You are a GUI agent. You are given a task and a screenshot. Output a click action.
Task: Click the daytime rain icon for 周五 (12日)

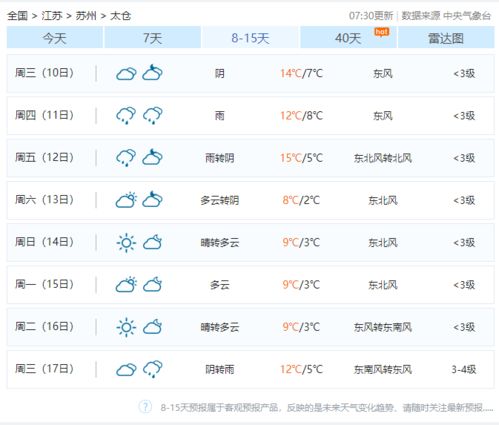click(126, 157)
